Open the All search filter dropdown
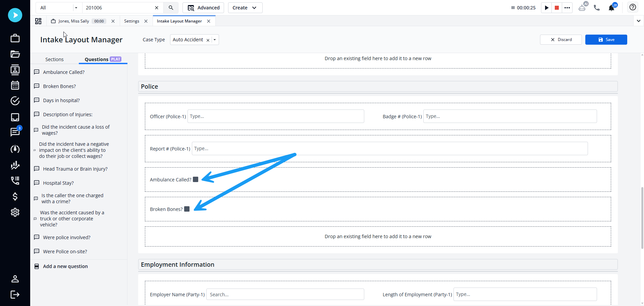The image size is (644, 306). pyautogui.click(x=59, y=7)
